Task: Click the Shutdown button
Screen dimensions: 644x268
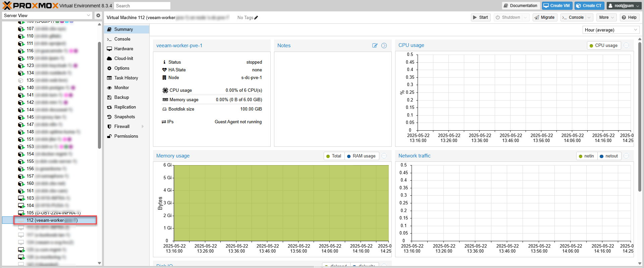Action: [x=508, y=17]
